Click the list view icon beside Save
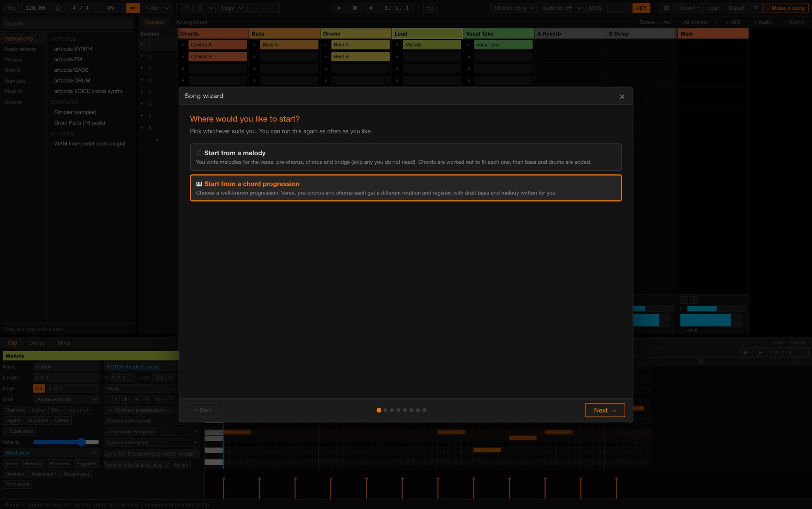Screen dimensions: 812x509 [666, 8]
